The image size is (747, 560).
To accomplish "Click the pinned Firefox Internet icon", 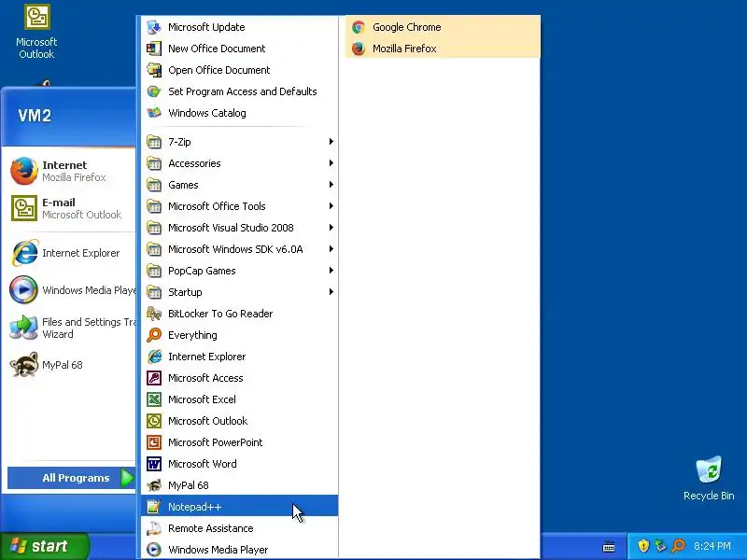I will (x=24, y=171).
